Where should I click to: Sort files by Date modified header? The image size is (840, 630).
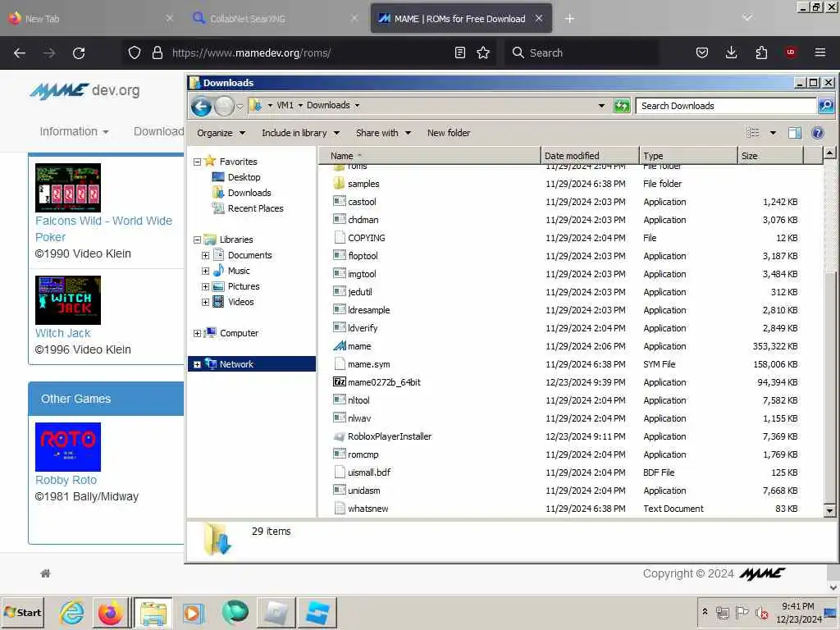click(x=589, y=156)
